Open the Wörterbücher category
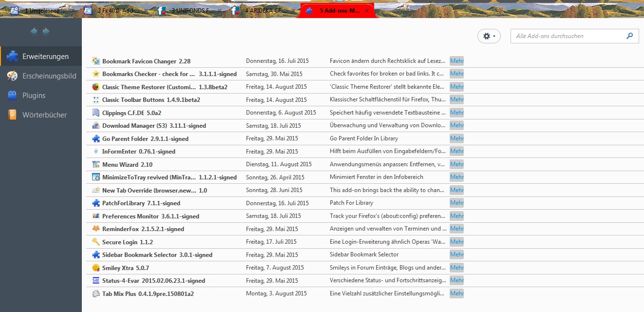 click(41, 115)
